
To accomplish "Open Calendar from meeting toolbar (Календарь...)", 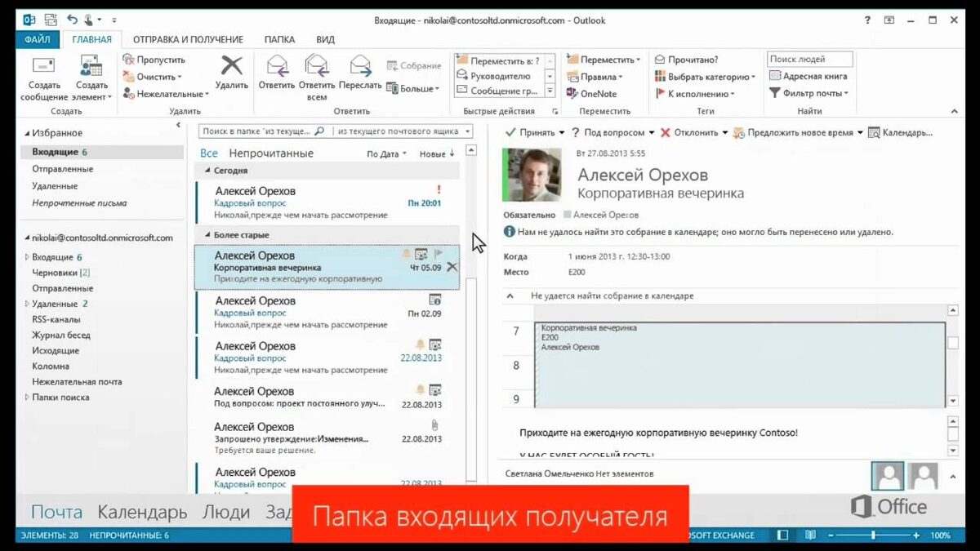I will click(900, 132).
